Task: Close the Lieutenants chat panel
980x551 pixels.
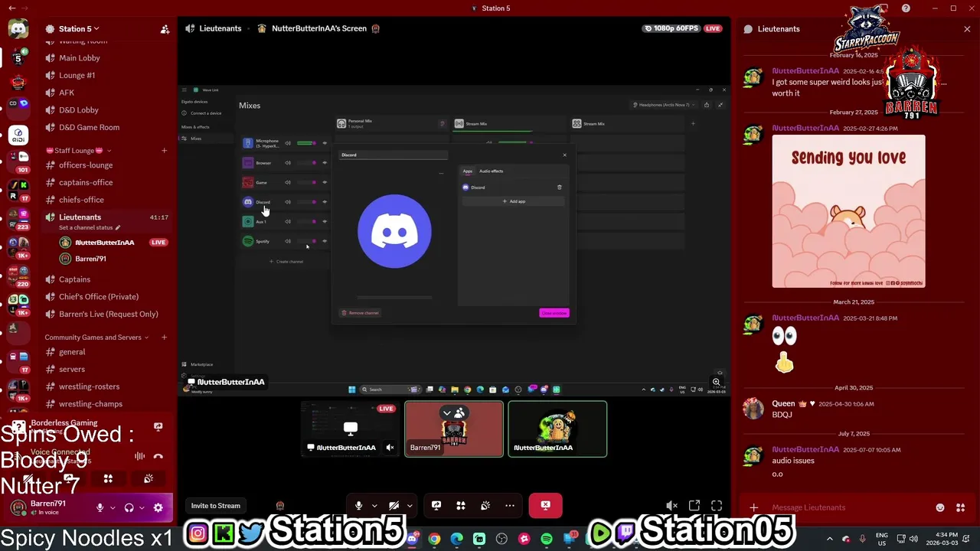Action: tap(966, 29)
